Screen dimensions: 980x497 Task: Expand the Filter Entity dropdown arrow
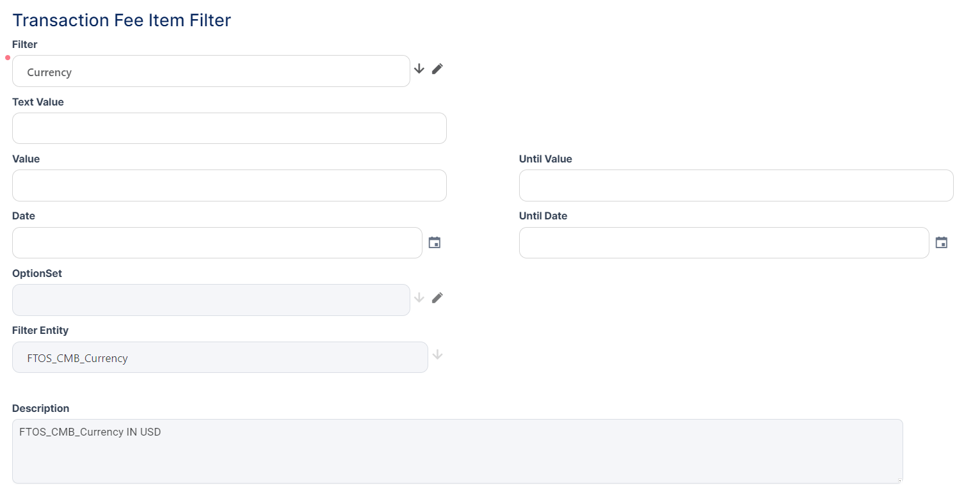tap(437, 354)
